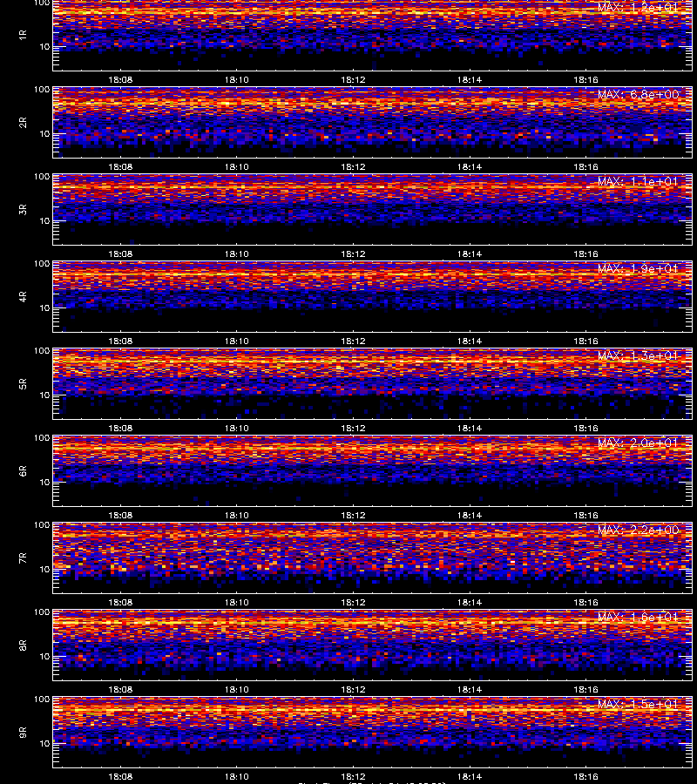Viewport: 697px width, 784px height.
Task: Click the 100 y-axis label of panel 9R
Action: point(42,699)
